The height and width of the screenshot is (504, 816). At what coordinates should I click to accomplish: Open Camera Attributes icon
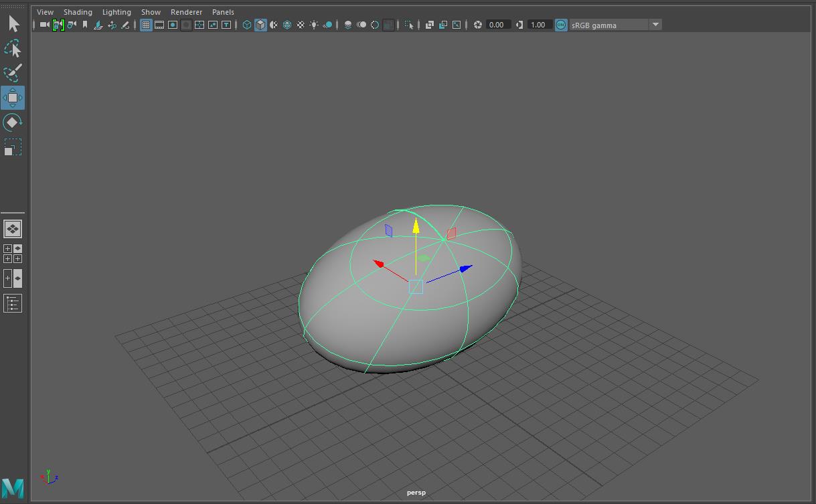pyautogui.click(x=72, y=25)
